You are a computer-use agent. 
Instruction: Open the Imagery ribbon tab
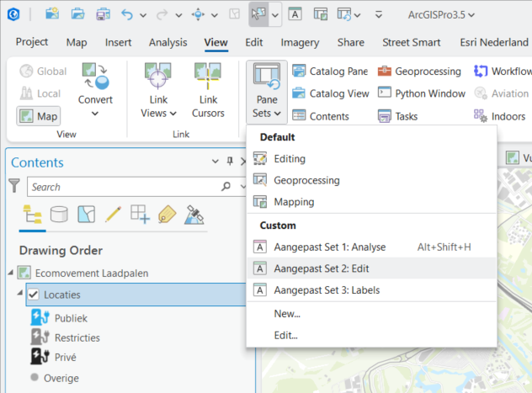(x=300, y=42)
